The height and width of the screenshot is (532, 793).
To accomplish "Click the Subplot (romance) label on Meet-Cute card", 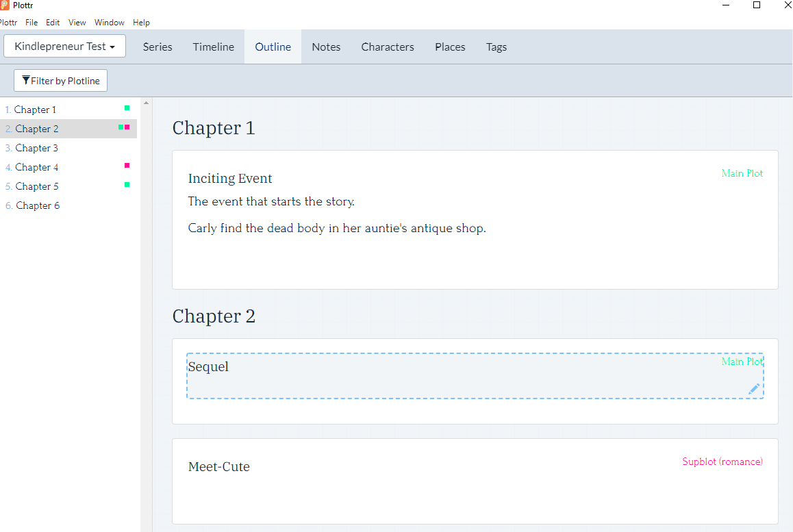I will click(722, 461).
